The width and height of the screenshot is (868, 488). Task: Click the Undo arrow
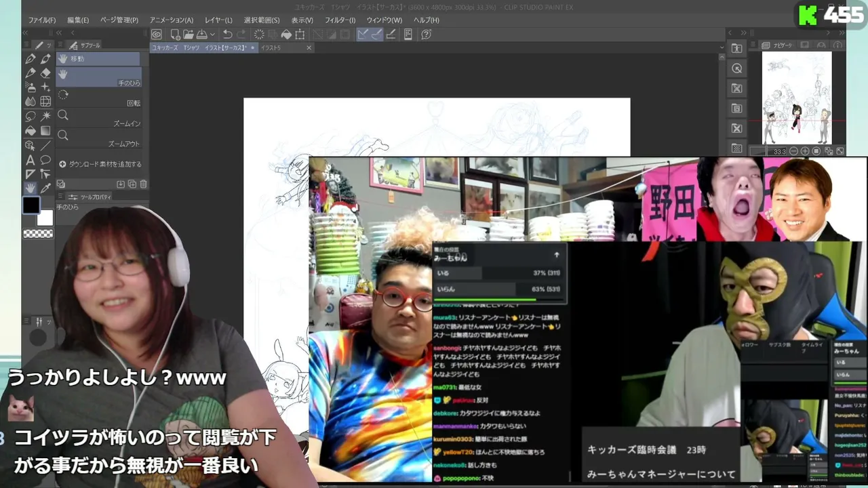pos(228,35)
